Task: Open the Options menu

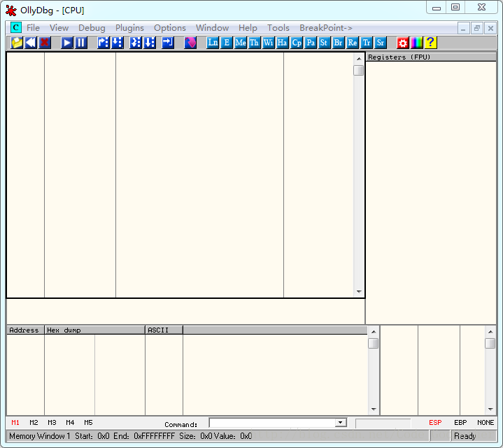Action: click(170, 28)
